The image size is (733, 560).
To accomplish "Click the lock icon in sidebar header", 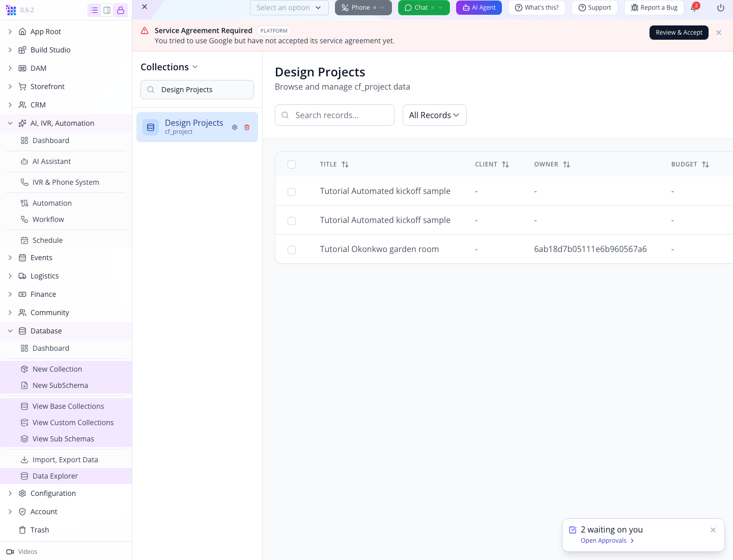I will coord(121,10).
